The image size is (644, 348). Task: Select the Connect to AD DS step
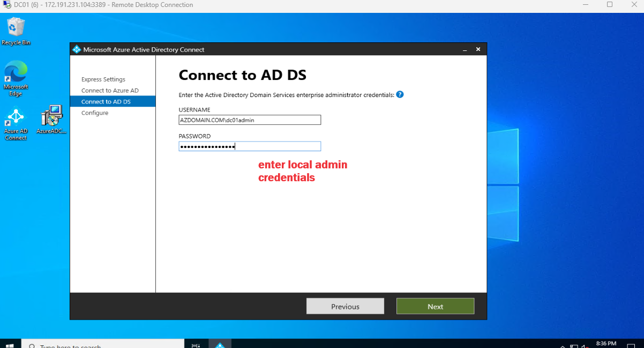click(x=113, y=101)
